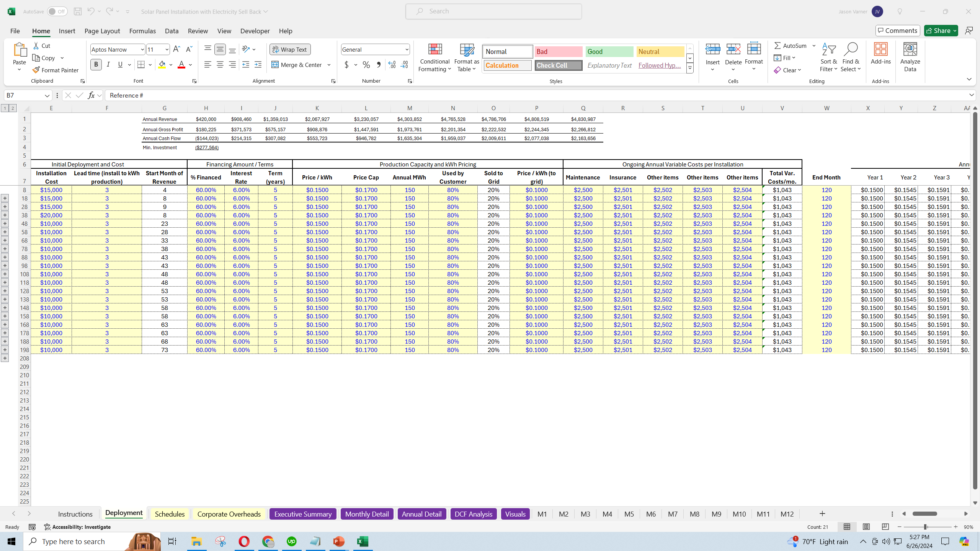This screenshot has height=551, width=980.
Task: Open the Formulas ribbon tab
Action: coord(142,31)
